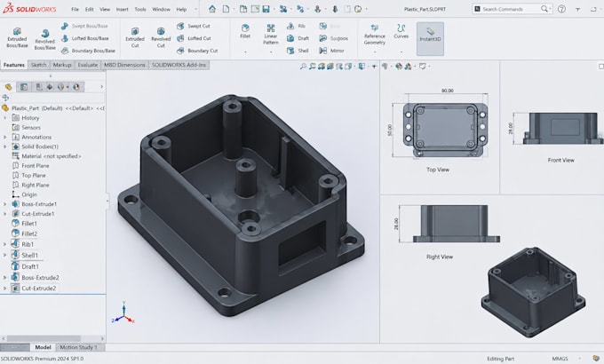Image resolution: width=604 pixels, height=364 pixels.
Task: Open the Motion Study 1 tab
Action: [x=78, y=347]
